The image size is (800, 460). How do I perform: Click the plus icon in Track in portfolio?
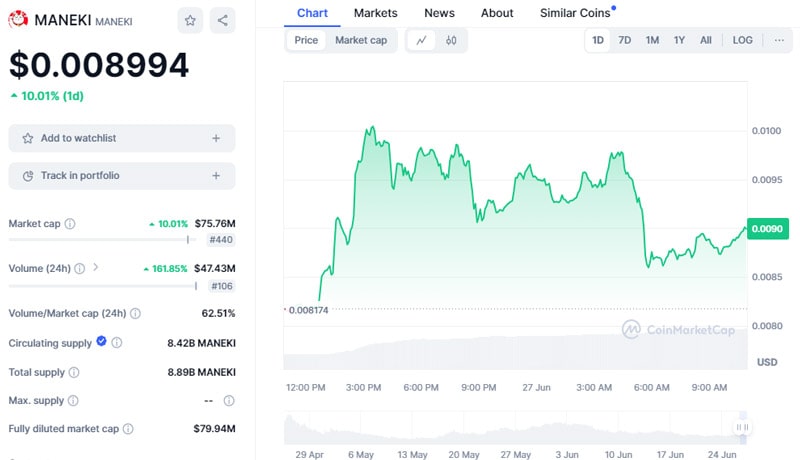pyautogui.click(x=216, y=175)
